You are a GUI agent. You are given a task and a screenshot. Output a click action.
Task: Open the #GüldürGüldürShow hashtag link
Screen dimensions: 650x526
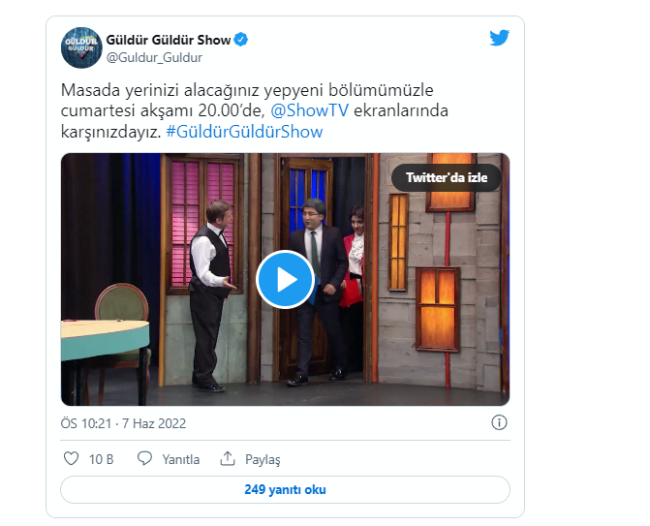[244, 132]
